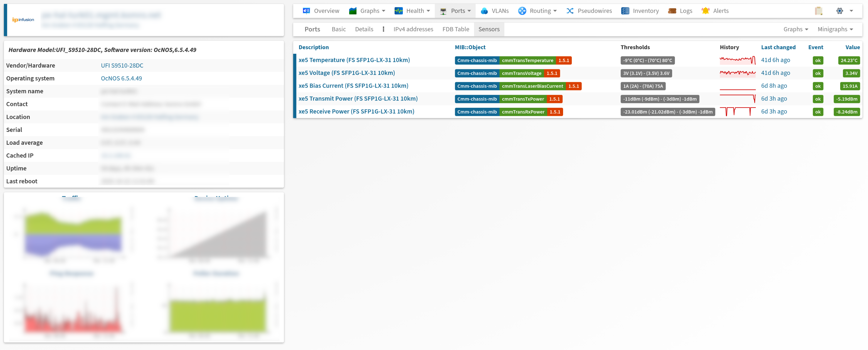Image resolution: width=868 pixels, height=350 pixels.
Task: Expand the Graphs dropdown beside Minigraphs
Action: tap(796, 29)
